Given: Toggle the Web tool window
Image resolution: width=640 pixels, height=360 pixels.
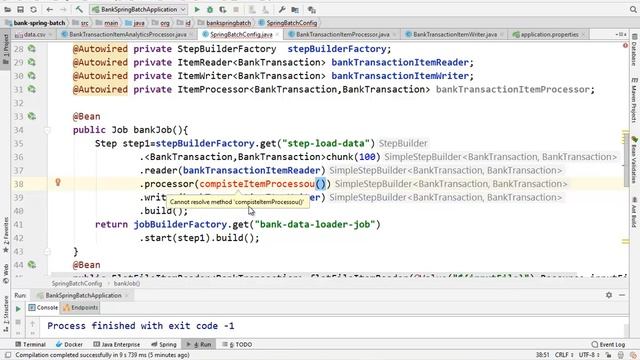Looking at the screenshot, I should (x=5, y=273).
